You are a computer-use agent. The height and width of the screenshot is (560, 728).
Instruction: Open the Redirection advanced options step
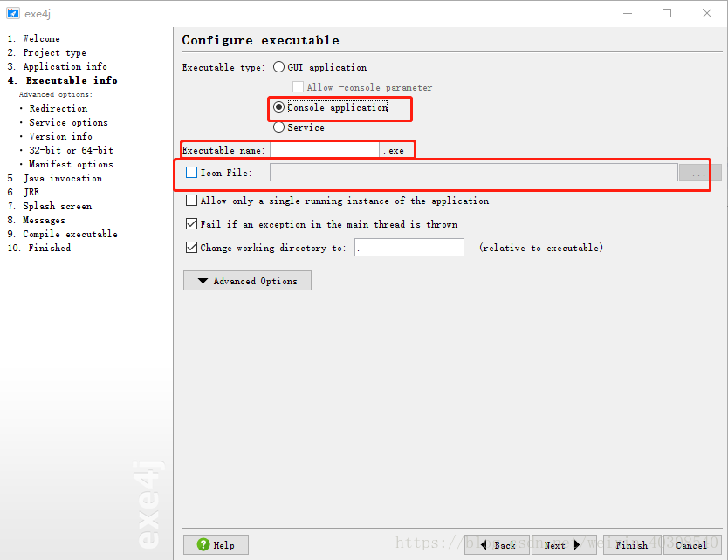point(58,108)
